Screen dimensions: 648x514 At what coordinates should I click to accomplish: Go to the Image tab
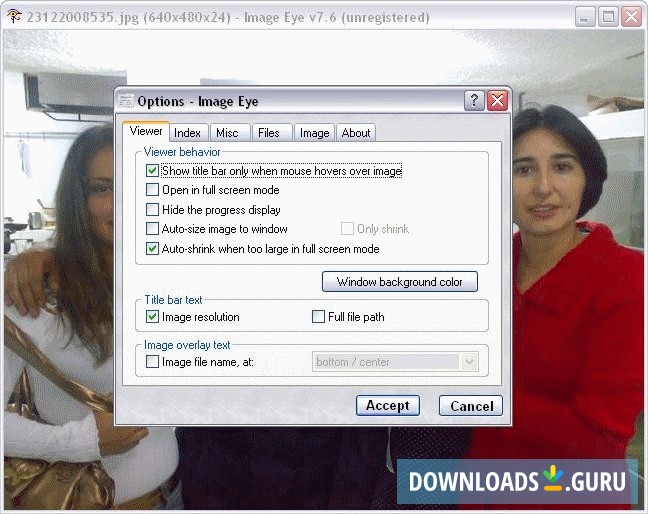[314, 133]
